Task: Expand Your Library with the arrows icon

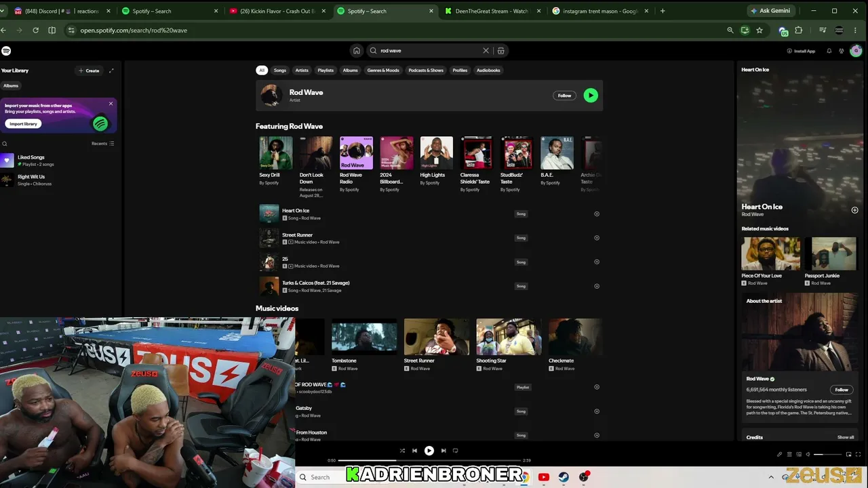Action: [x=111, y=70]
